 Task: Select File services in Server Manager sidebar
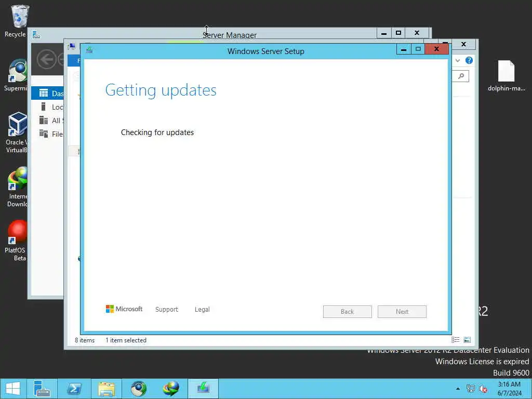click(x=47, y=134)
